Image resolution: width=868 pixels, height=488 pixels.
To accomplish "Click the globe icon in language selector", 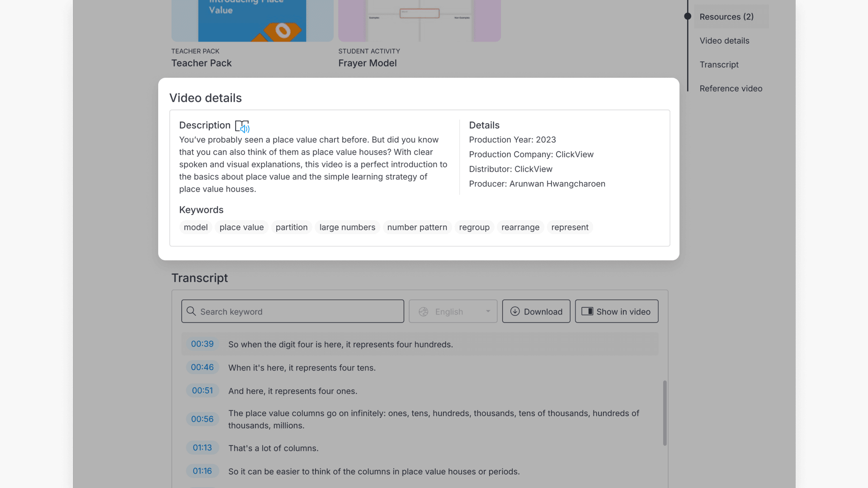I will [x=424, y=312].
